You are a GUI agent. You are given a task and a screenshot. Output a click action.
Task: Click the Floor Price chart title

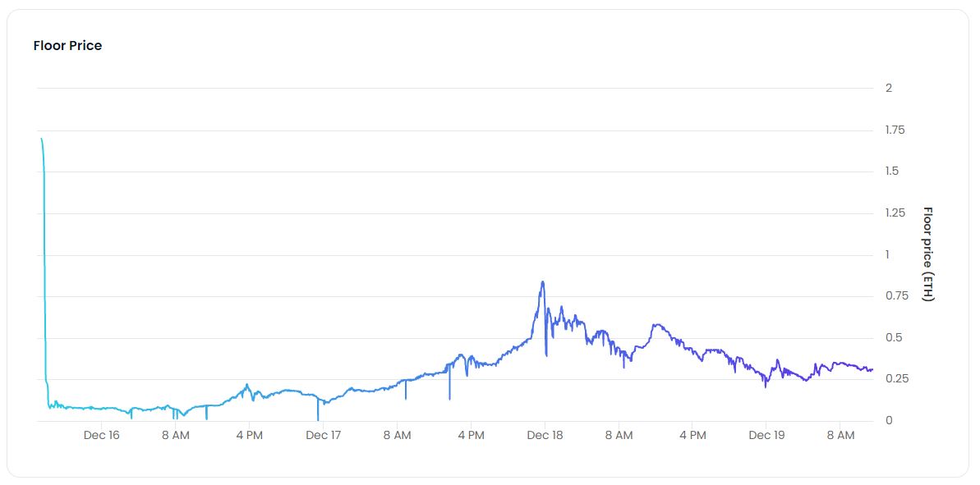click(67, 46)
